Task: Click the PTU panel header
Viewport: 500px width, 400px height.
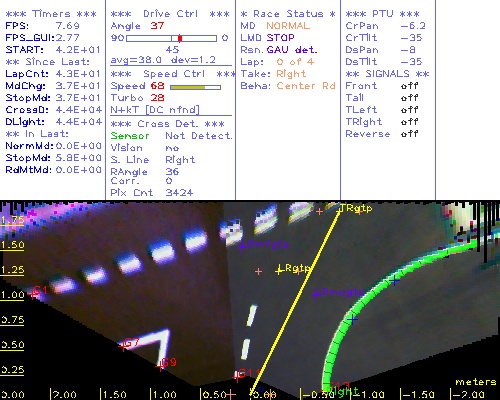Action: click(382, 14)
